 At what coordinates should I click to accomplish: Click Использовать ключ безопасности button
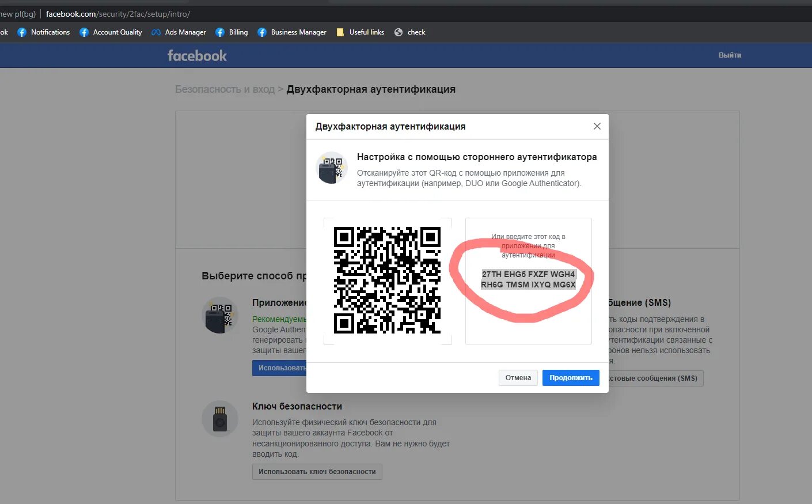tap(317, 472)
